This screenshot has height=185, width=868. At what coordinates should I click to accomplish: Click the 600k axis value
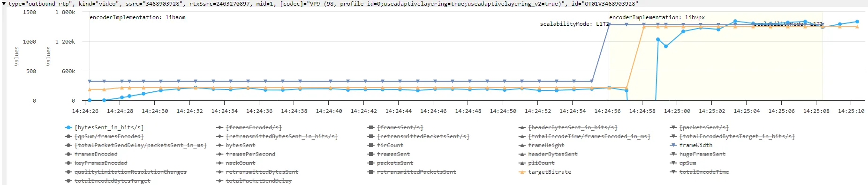[68, 71]
